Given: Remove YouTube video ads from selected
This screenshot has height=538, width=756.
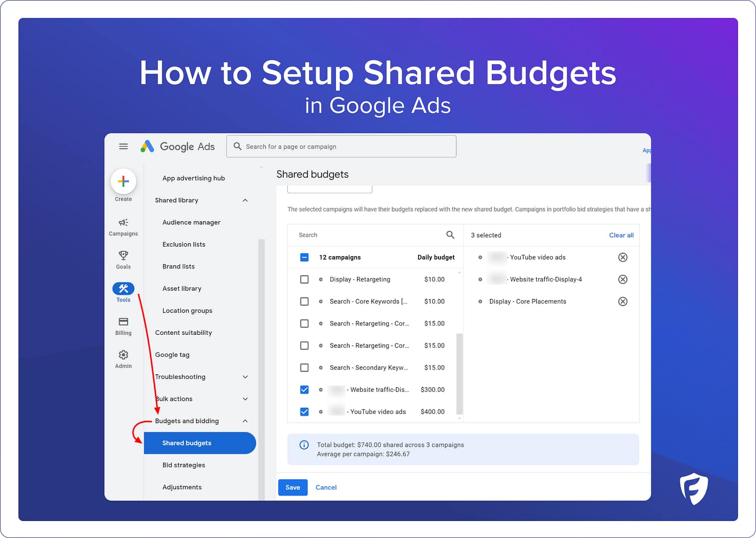Looking at the screenshot, I should [x=622, y=258].
